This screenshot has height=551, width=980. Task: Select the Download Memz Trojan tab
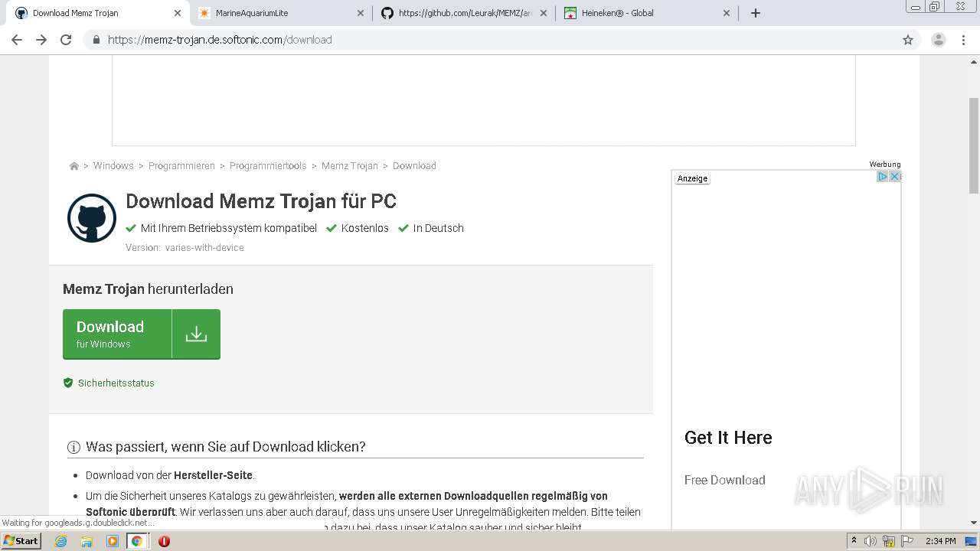(97, 13)
